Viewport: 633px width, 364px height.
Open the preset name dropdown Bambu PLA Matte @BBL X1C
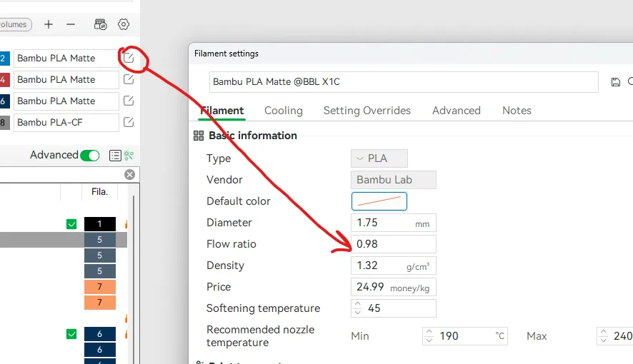(404, 82)
